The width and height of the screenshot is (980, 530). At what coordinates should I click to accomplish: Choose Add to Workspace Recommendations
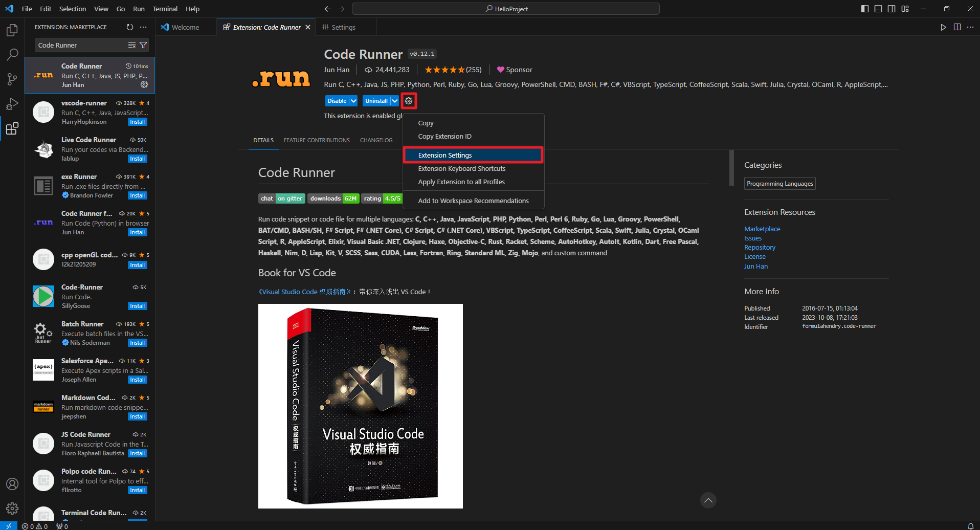[474, 201]
